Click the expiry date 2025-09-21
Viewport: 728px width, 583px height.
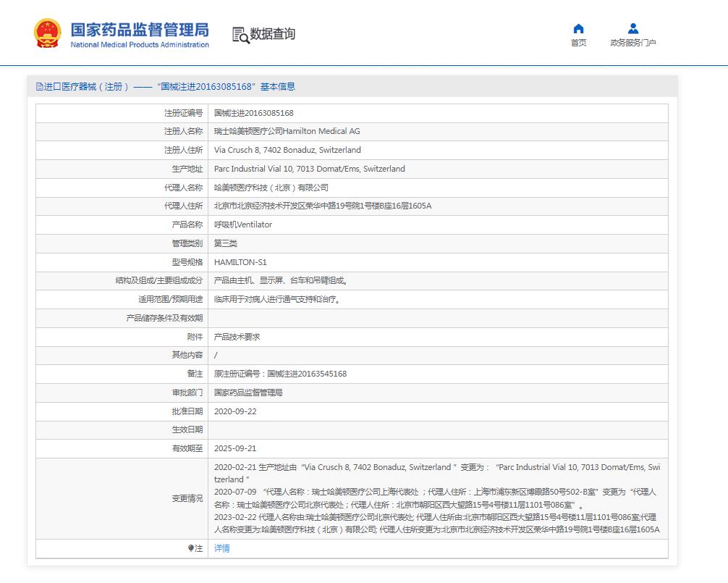pos(235,448)
